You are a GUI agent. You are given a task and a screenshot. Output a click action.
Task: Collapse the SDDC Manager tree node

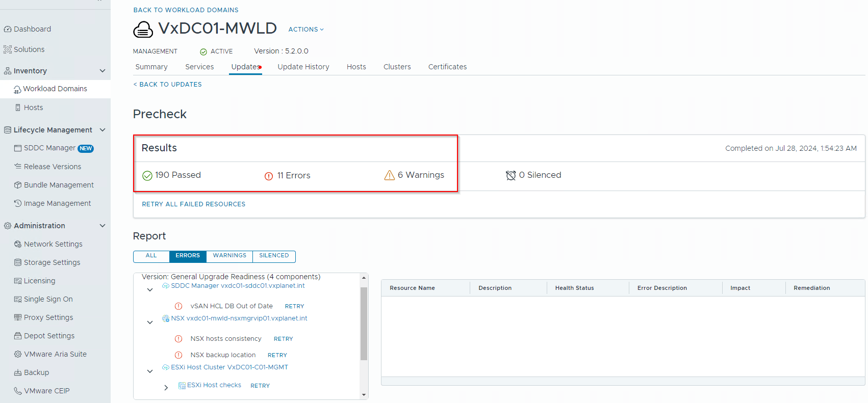150,290
